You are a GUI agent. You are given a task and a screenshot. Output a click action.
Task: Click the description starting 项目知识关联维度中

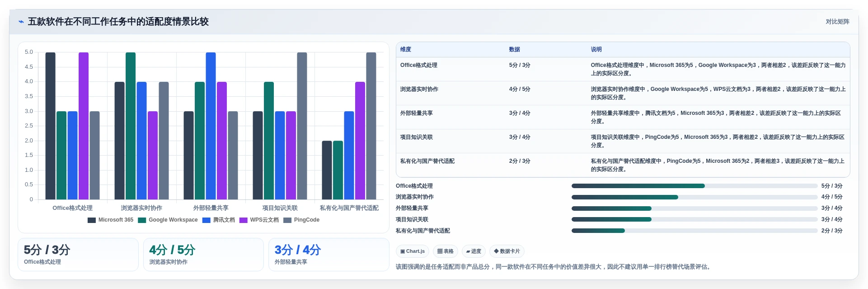click(x=718, y=141)
